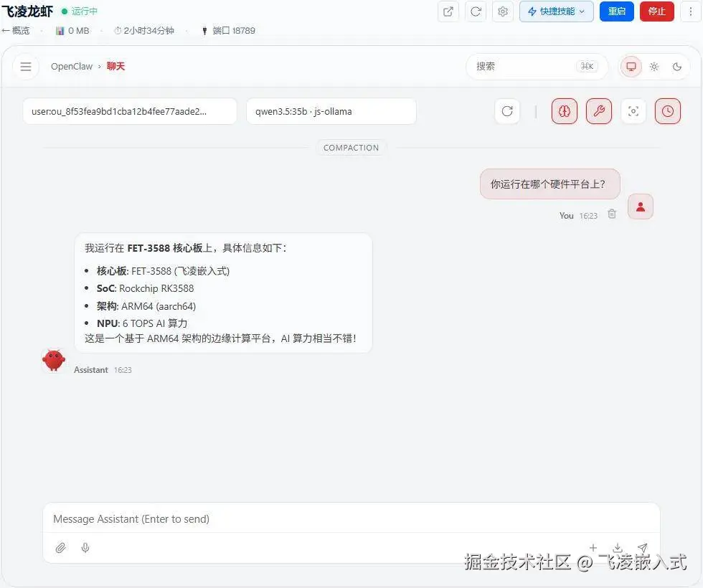The image size is (703, 588).
Task: Toggle the chat display monitor icon
Action: coord(631,66)
